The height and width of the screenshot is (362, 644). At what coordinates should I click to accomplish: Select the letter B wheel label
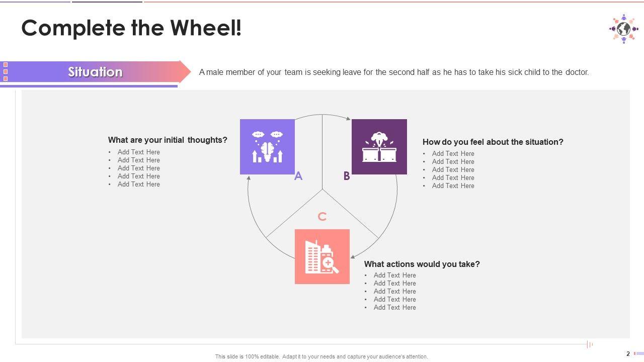tap(347, 176)
